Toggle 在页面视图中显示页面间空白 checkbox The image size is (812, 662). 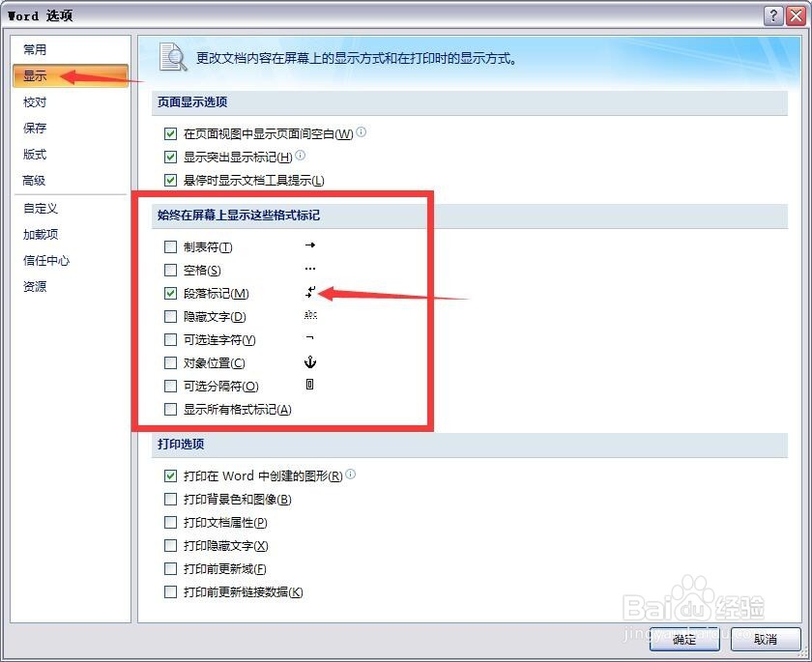point(170,134)
